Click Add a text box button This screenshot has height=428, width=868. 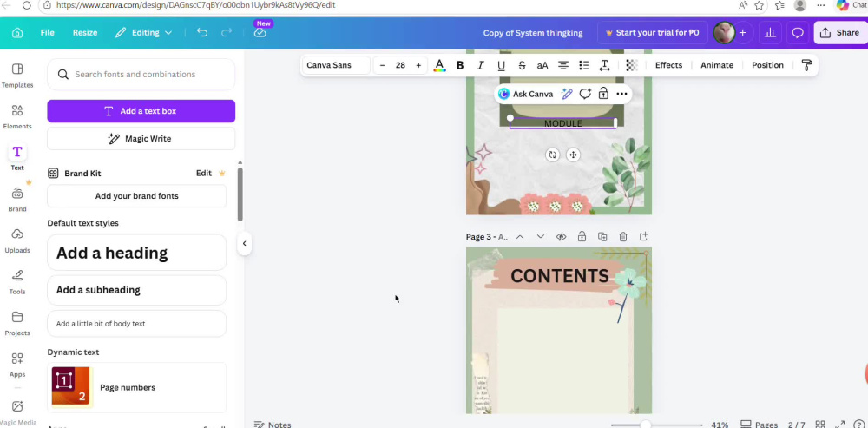(x=141, y=111)
